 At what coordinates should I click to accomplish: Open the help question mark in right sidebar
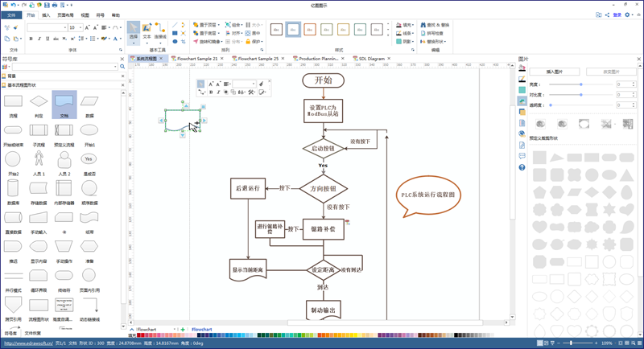522,167
